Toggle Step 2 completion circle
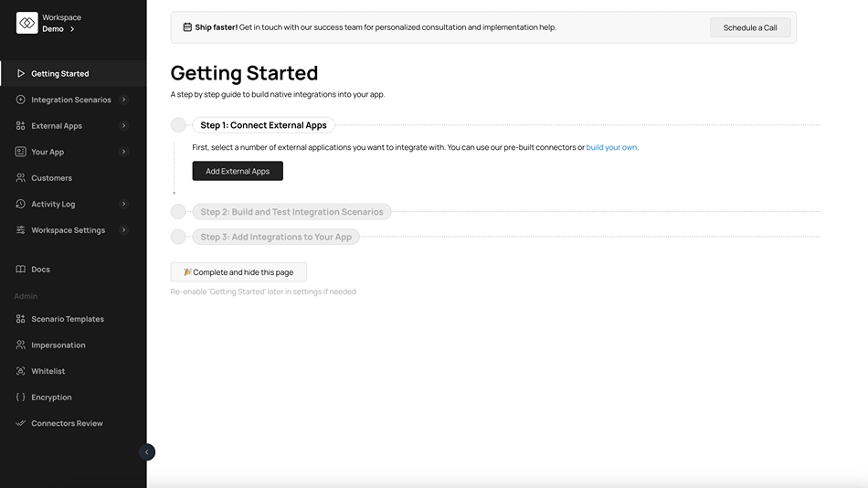The height and width of the screenshot is (488, 868). point(178,212)
